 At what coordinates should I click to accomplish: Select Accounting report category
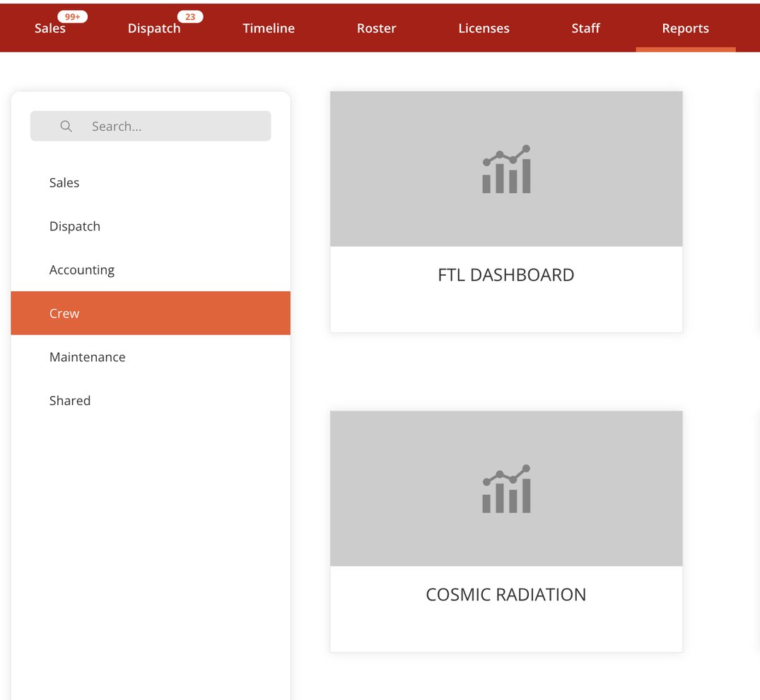[x=82, y=270]
